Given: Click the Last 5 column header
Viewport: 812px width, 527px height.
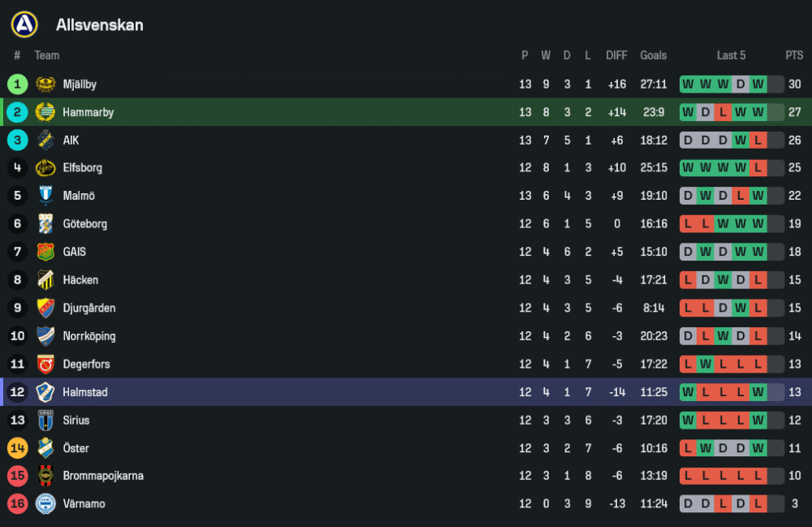Looking at the screenshot, I should pos(731,55).
